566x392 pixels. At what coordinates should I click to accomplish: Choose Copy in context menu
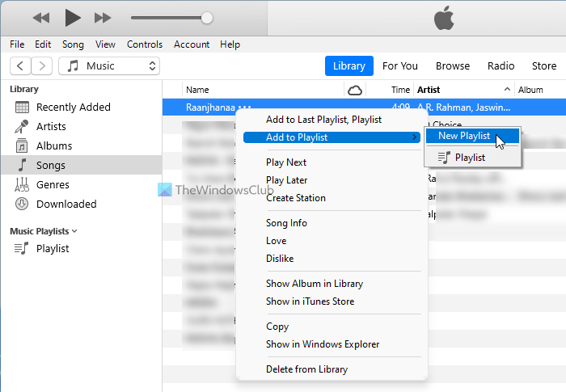click(277, 327)
